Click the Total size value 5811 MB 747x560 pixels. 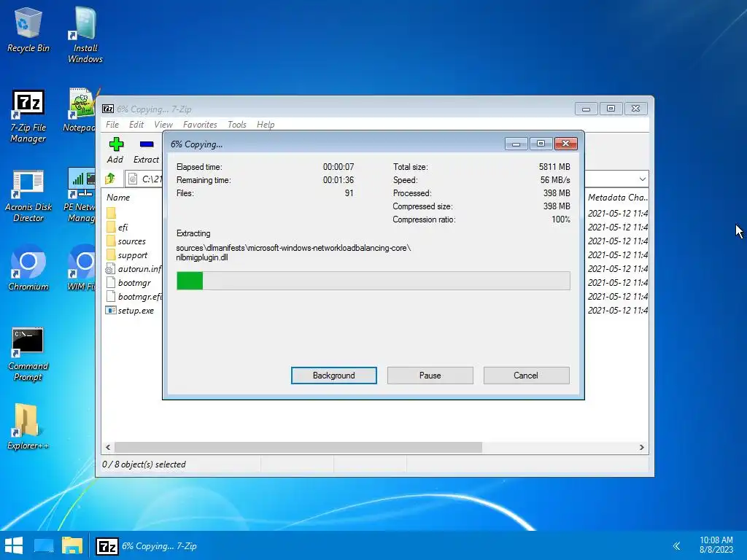point(554,167)
